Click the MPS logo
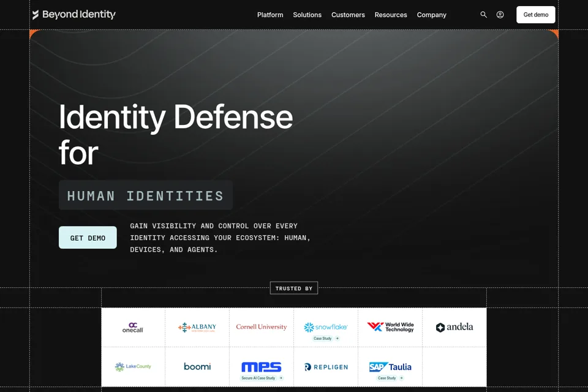Viewport: 588px width, 392px height. (262, 366)
